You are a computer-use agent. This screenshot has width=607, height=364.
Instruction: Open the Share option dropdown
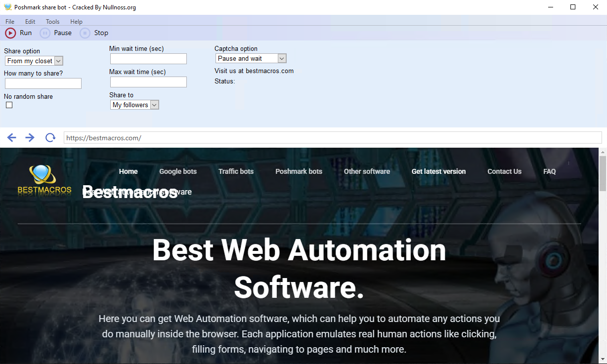pos(34,61)
